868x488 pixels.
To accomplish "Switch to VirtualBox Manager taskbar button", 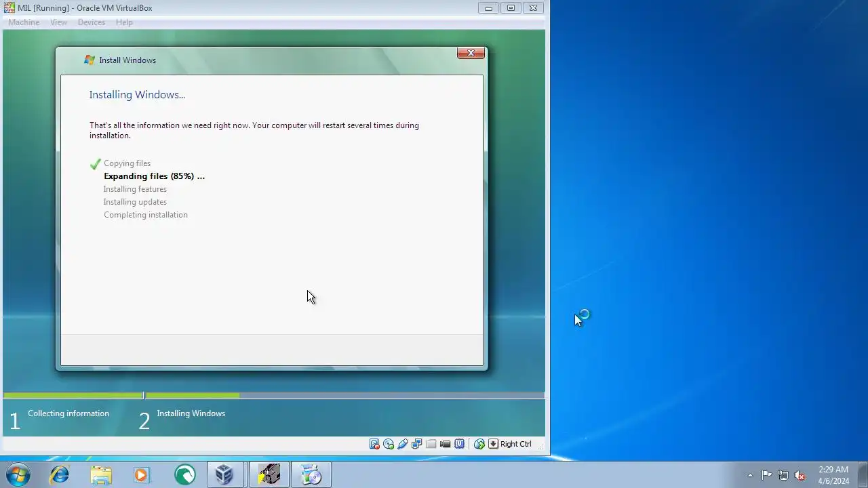I will pos(225,474).
